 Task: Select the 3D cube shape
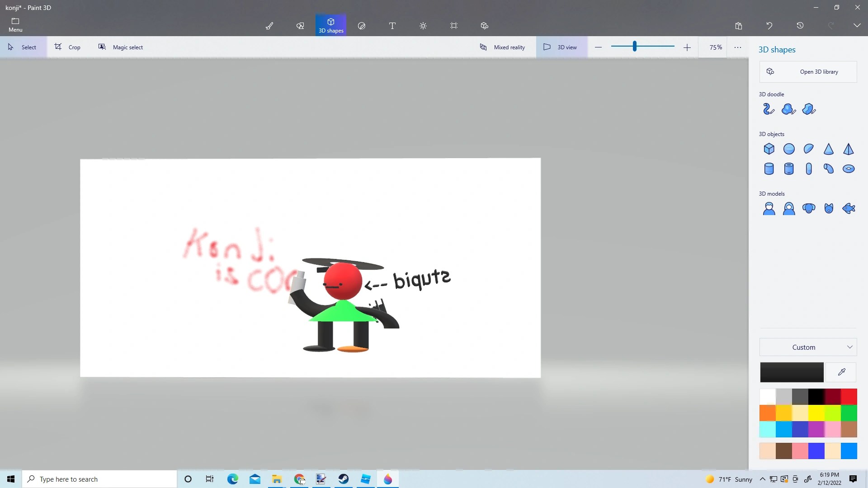point(769,149)
